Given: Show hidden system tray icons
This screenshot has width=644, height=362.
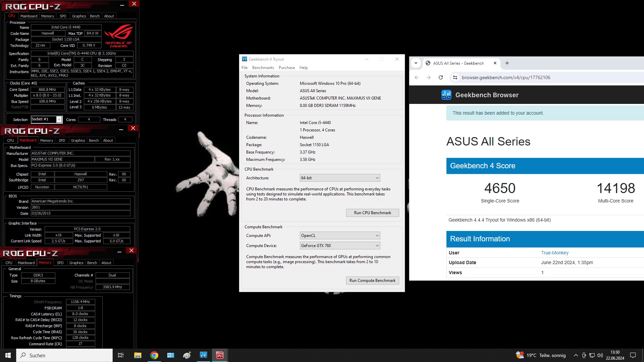Looking at the screenshot, I should (x=576, y=355).
